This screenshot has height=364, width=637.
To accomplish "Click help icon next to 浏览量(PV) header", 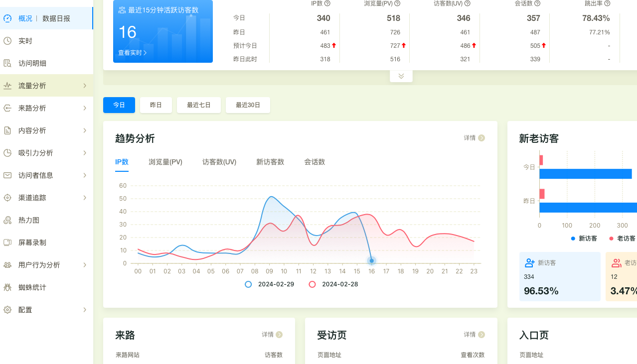I will pos(397,3).
